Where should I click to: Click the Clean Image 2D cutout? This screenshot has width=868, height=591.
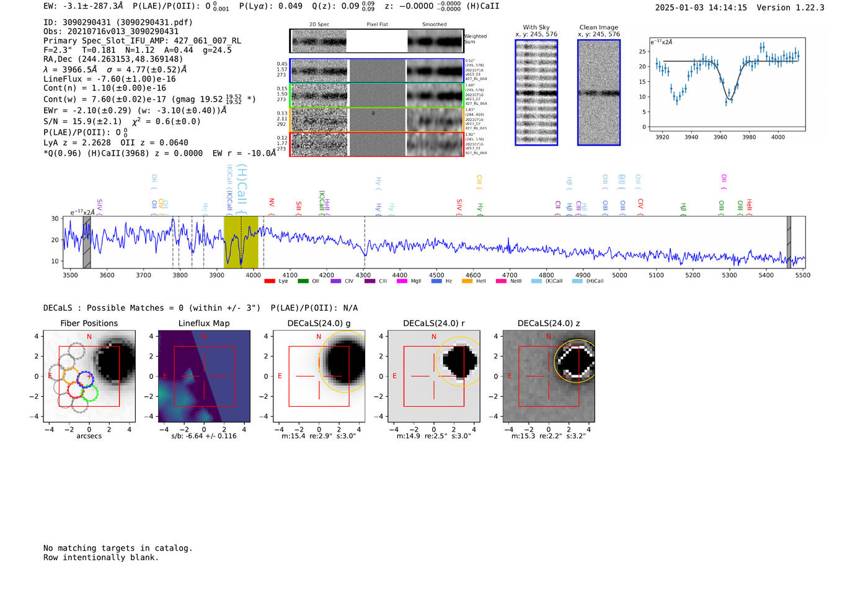pyautogui.click(x=599, y=92)
